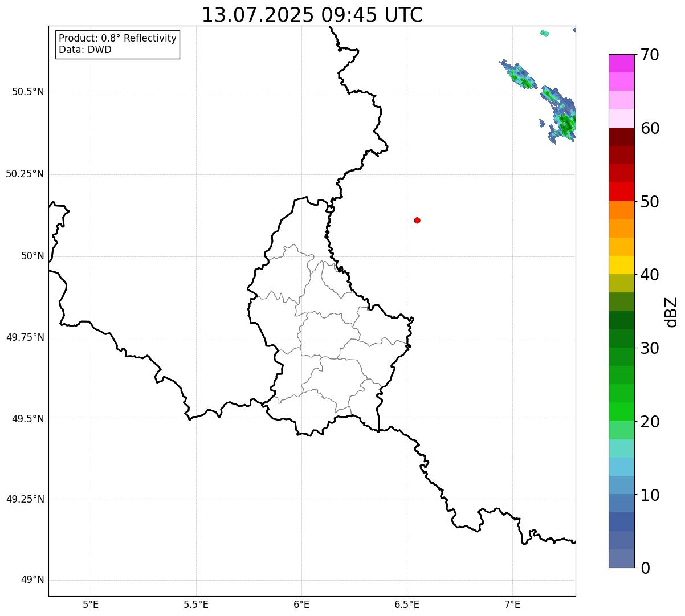
Task: Click the 30 colorbar tick label
Action: [x=649, y=348]
